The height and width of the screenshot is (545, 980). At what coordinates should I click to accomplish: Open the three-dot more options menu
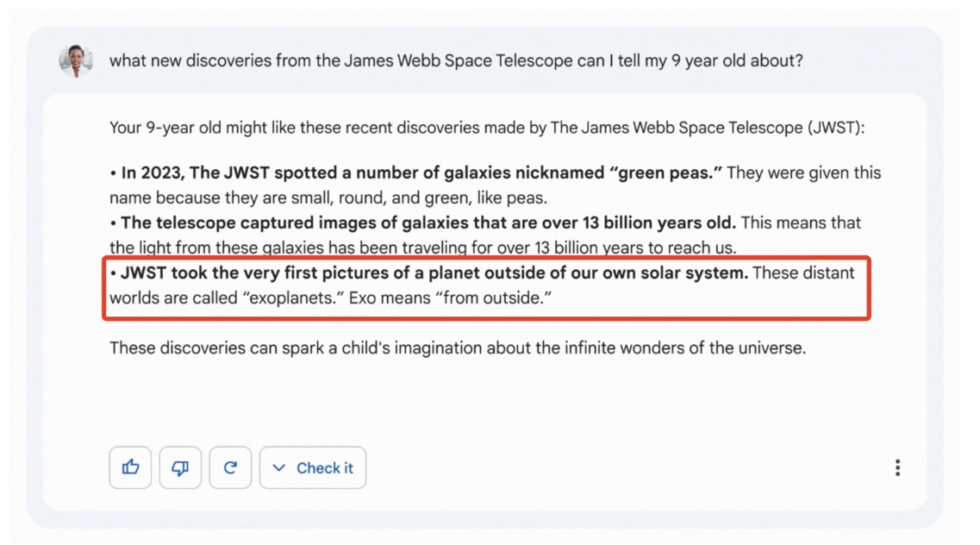[x=897, y=467]
